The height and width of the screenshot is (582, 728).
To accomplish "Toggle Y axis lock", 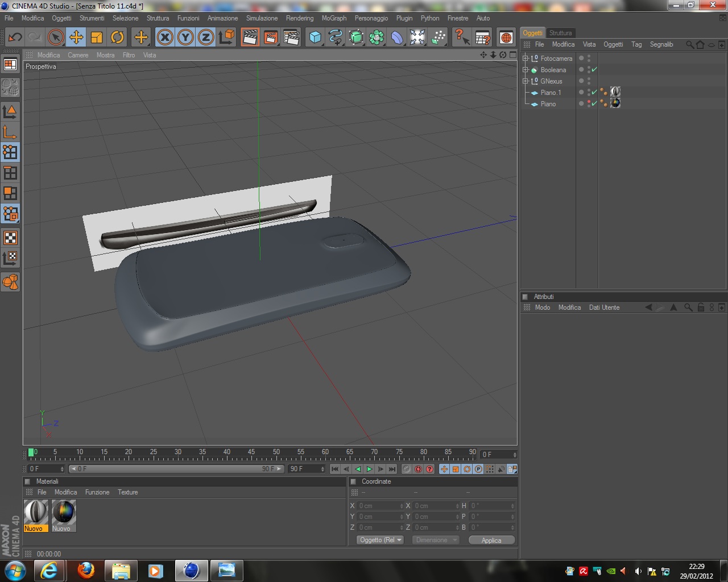I will pos(185,38).
